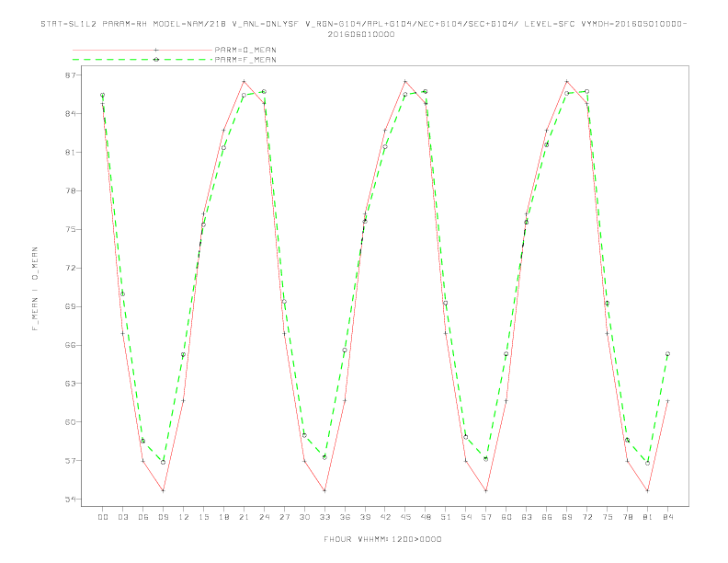Select the green dashed F_MEAN legend line sample
The height and width of the screenshot is (563, 728).
click(142, 60)
